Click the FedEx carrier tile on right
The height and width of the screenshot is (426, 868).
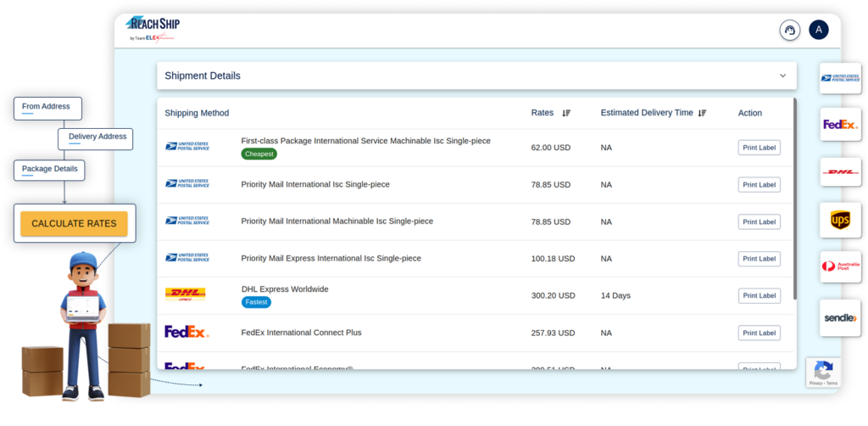tap(840, 124)
